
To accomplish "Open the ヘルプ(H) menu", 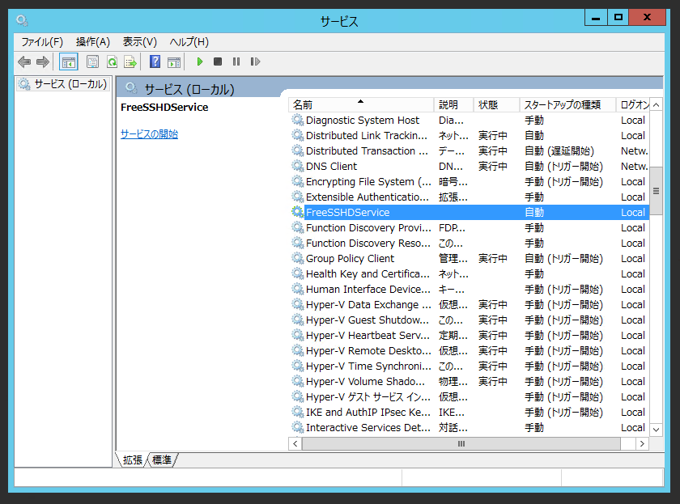I will click(x=189, y=42).
